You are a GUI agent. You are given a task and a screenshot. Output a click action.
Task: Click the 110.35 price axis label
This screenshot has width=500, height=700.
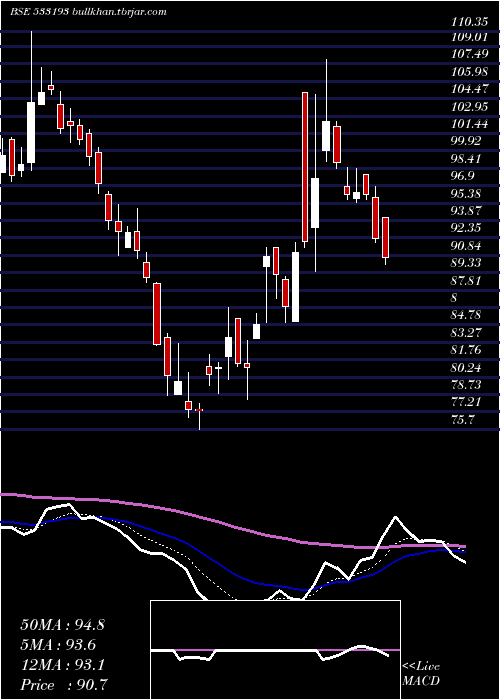(x=468, y=20)
